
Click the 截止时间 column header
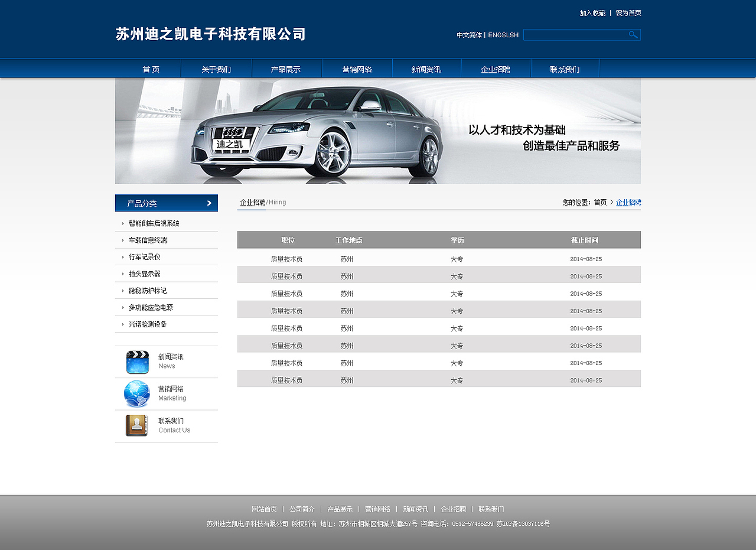585,240
